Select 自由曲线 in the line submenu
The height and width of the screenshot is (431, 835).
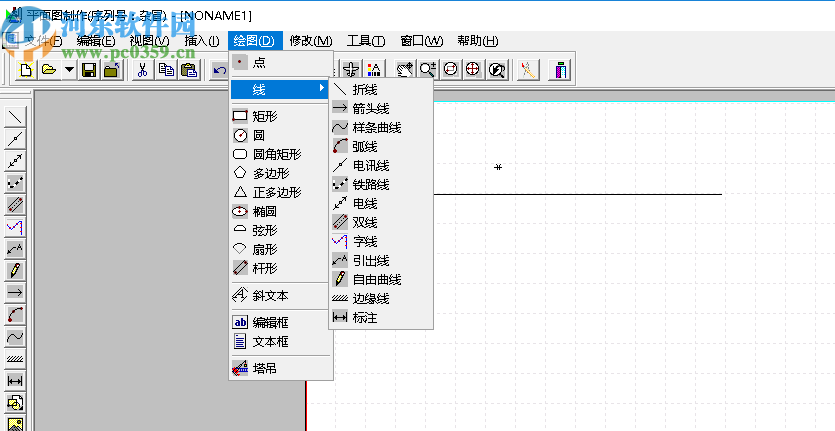point(381,280)
